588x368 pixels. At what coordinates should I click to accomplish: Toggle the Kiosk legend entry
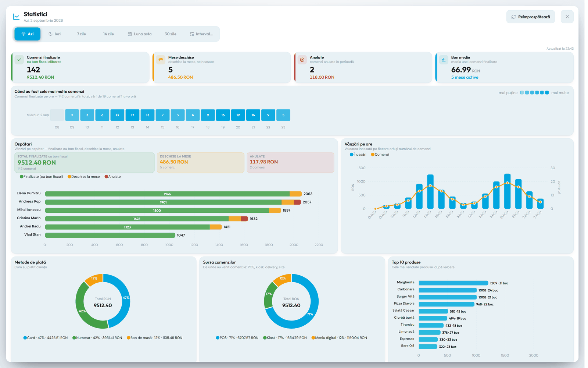[285, 338]
